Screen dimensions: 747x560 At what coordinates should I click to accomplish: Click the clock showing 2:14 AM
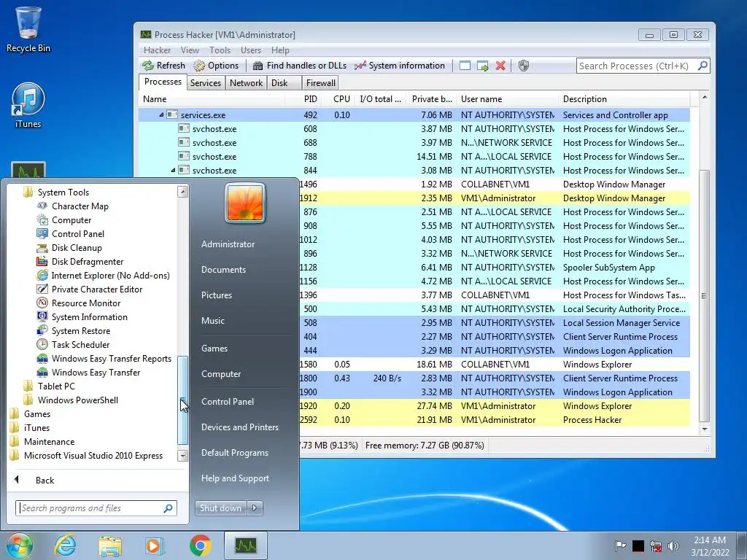click(x=710, y=540)
